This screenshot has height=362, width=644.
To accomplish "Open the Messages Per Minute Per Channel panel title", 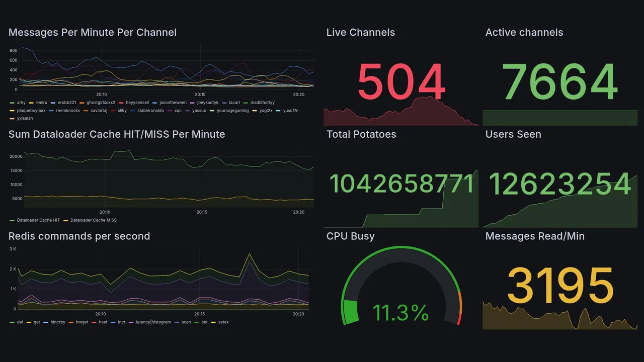I will coord(93,33).
